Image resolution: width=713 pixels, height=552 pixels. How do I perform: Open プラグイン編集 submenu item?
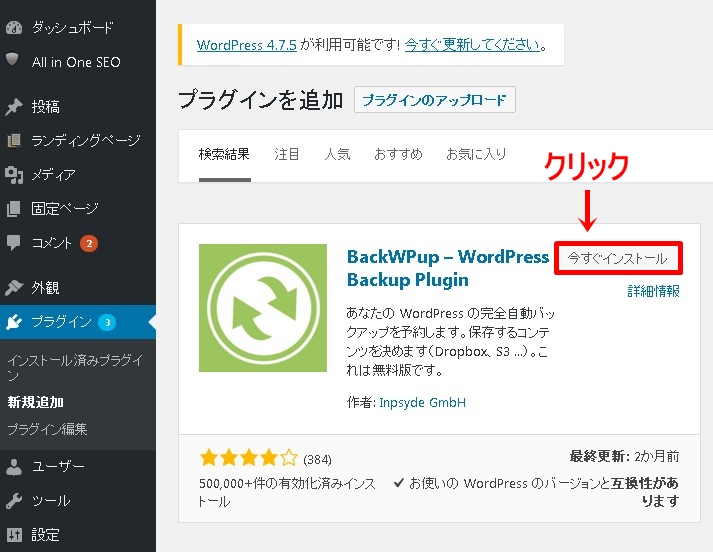[47, 429]
